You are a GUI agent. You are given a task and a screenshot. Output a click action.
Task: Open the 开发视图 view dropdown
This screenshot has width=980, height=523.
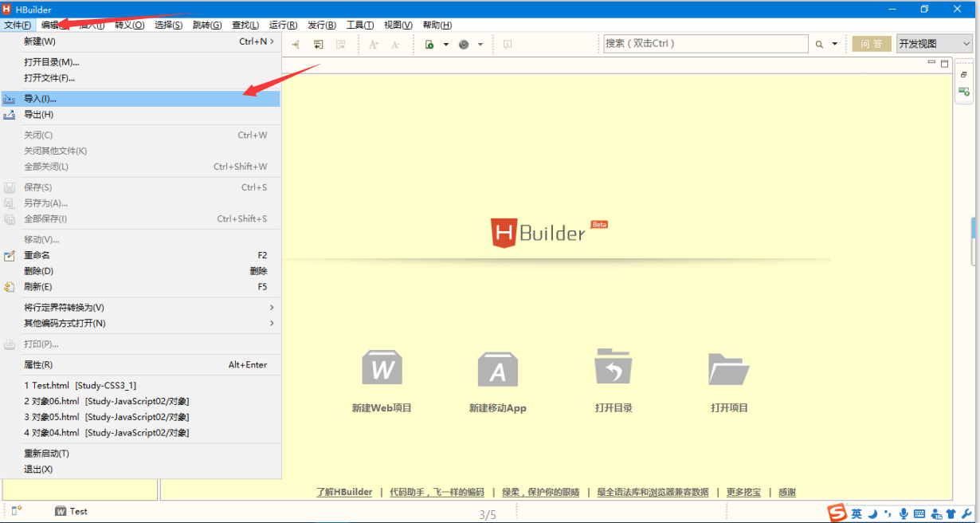point(934,44)
